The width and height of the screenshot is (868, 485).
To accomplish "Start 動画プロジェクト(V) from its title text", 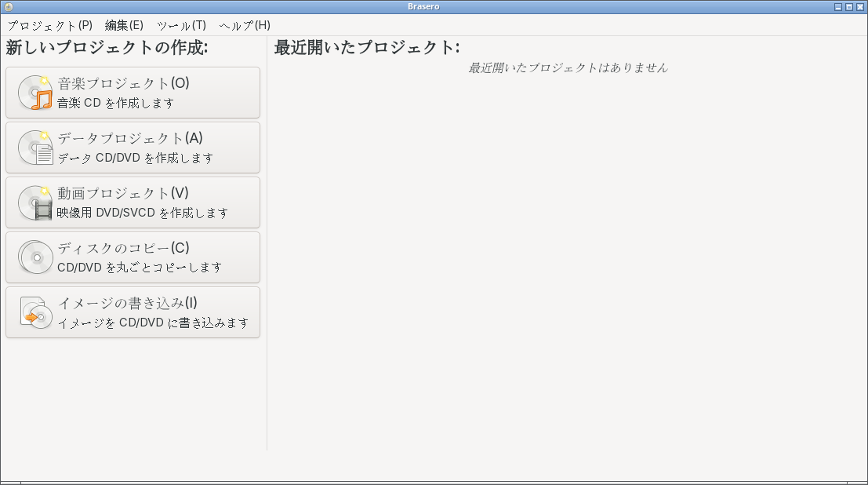I will click(123, 193).
